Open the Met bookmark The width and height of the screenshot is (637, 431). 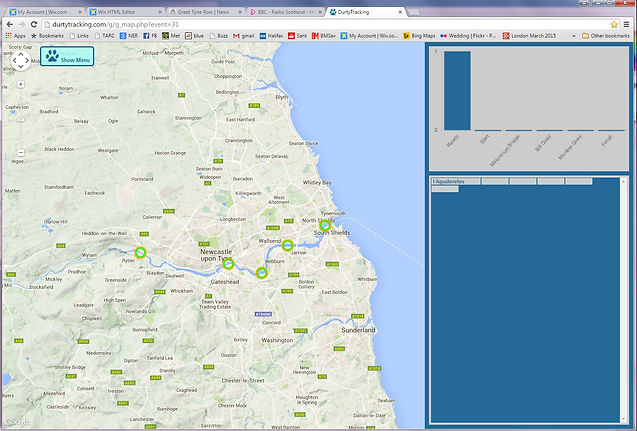click(x=171, y=36)
